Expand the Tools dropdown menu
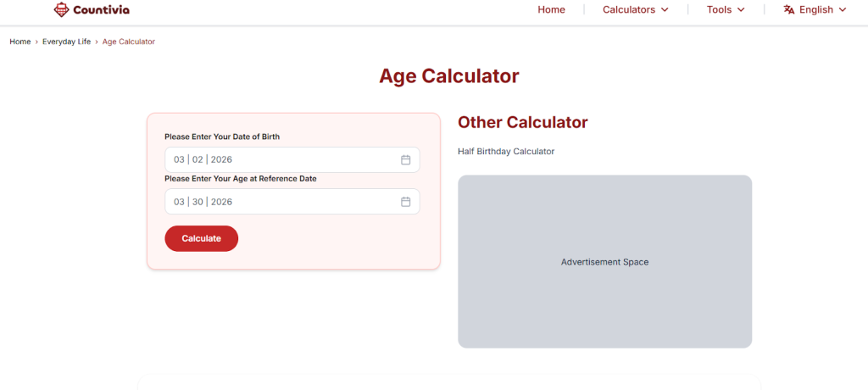Image resolution: width=868 pixels, height=390 pixels. tap(726, 10)
